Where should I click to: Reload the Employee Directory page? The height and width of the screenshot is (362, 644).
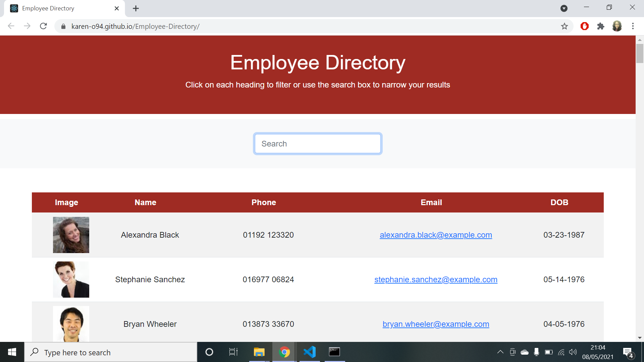(43, 26)
